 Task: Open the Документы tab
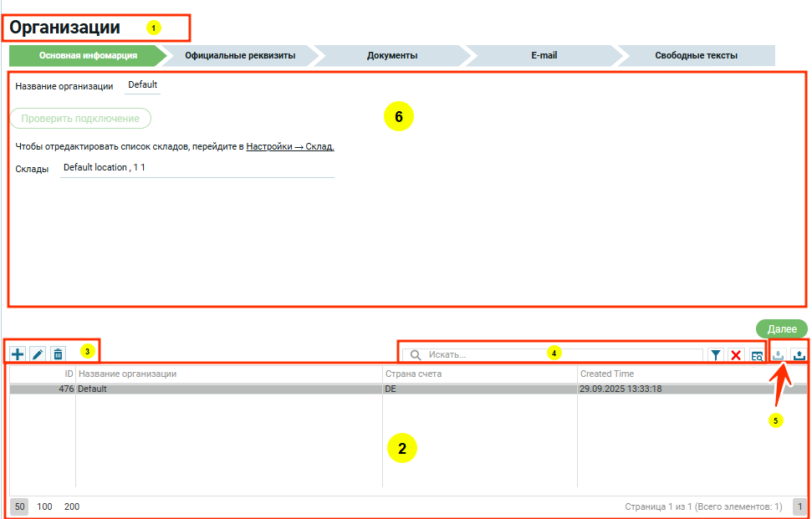click(x=392, y=56)
